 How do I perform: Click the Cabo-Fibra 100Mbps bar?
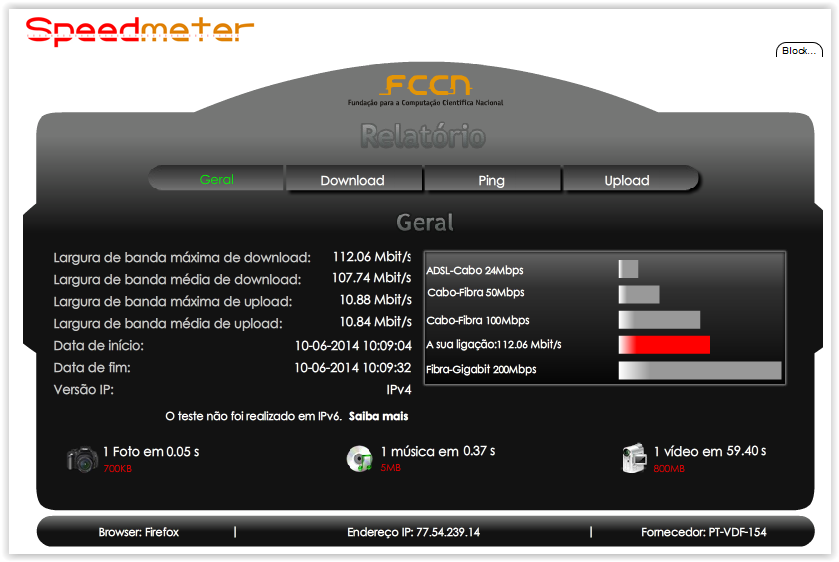coord(659,320)
